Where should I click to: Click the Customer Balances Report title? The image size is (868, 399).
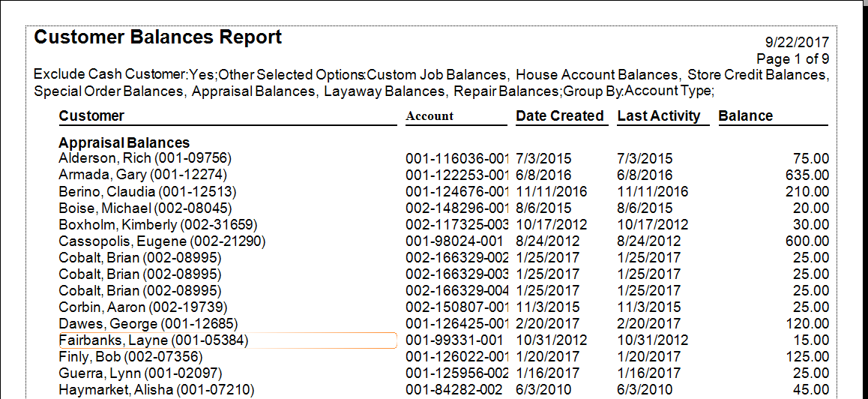[x=158, y=37]
